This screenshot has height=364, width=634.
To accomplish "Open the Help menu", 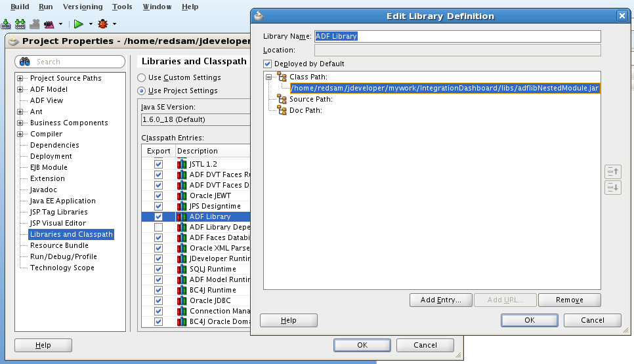I will click(190, 7).
